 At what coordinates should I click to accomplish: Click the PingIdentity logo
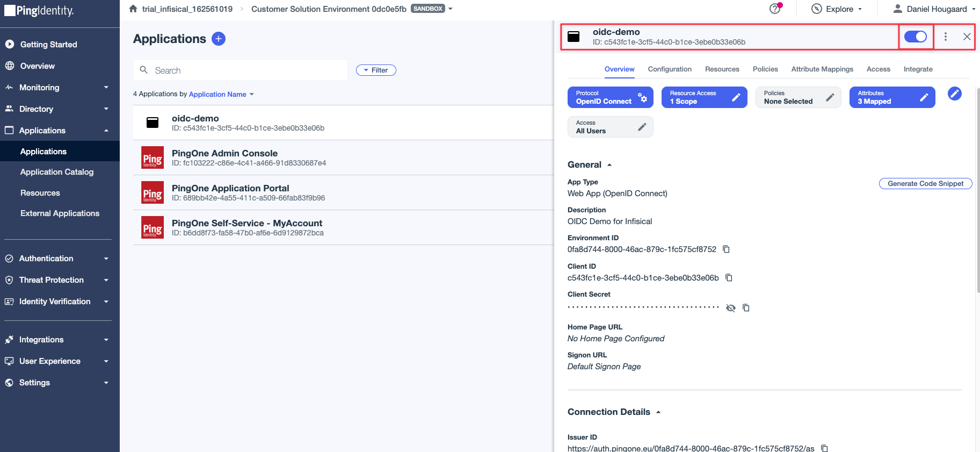39,11
